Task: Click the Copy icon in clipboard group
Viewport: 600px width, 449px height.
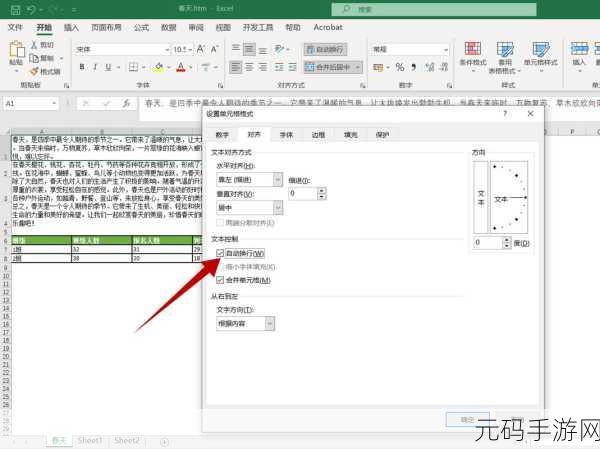Action: click(x=34, y=58)
